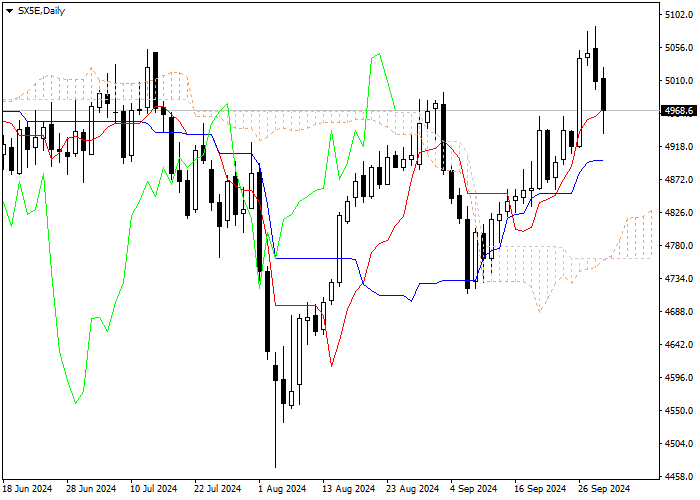This screenshot has height=500, width=700.
Task: Click the 4504.0 price axis label
Action: click(x=679, y=444)
